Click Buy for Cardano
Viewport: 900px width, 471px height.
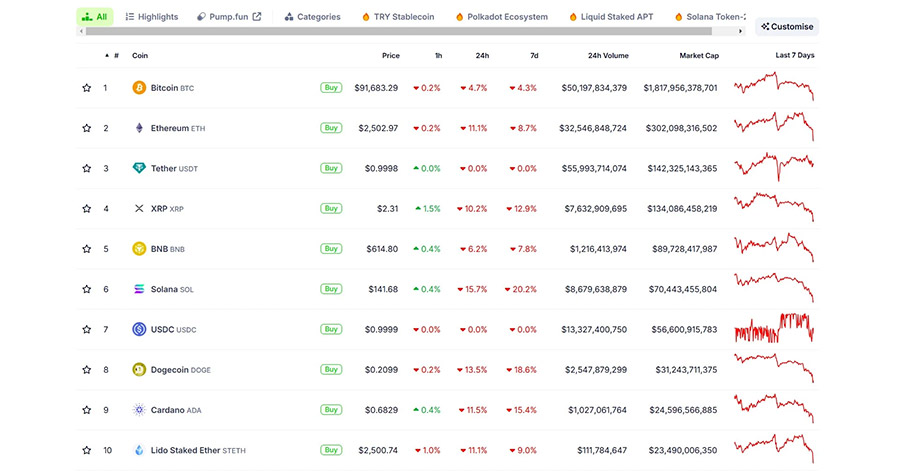(x=331, y=410)
